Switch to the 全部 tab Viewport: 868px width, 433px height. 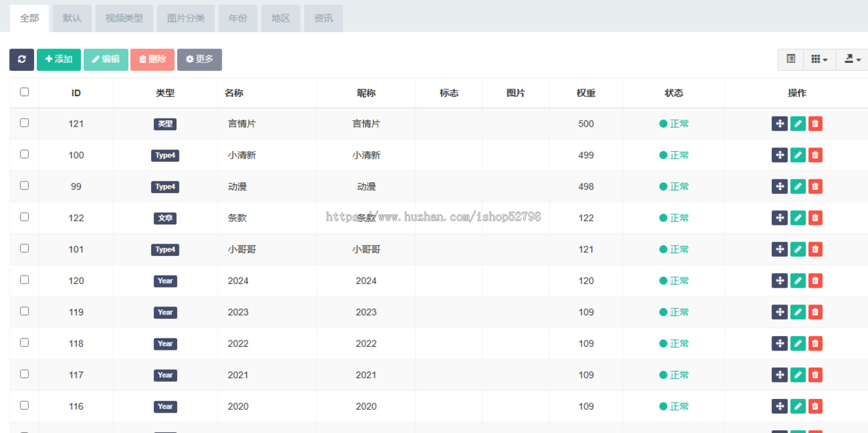pyautogui.click(x=30, y=18)
